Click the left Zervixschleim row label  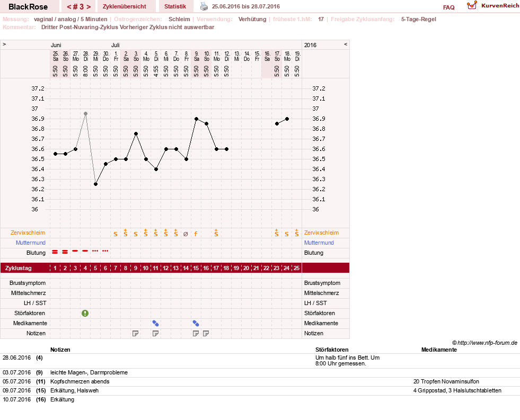point(28,233)
